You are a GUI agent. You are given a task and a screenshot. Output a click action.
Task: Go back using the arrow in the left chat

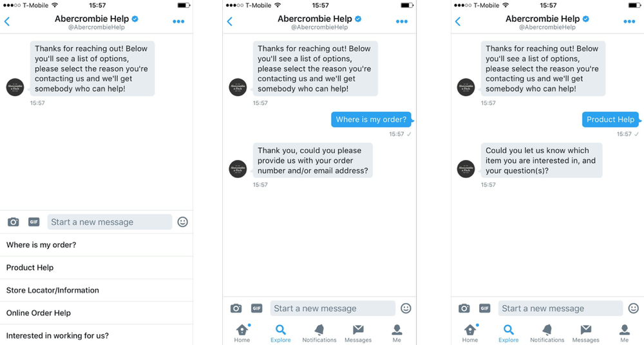coord(7,21)
